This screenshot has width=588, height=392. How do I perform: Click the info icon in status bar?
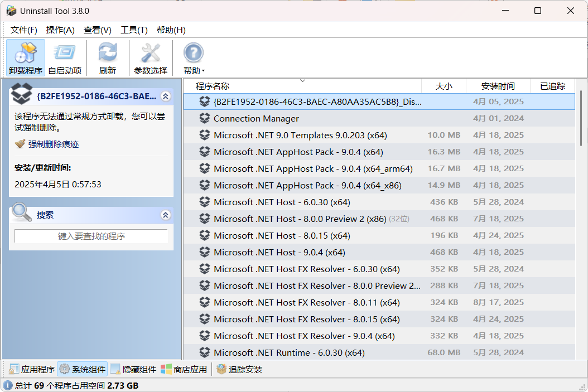[x=7, y=385]
